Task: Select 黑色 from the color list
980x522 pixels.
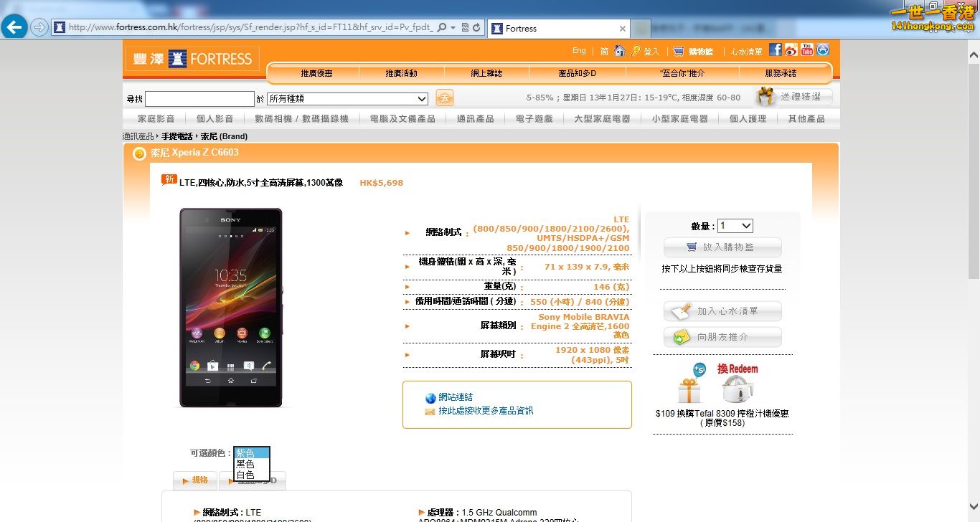Action: pyautogui.click(x=246, y=463)
